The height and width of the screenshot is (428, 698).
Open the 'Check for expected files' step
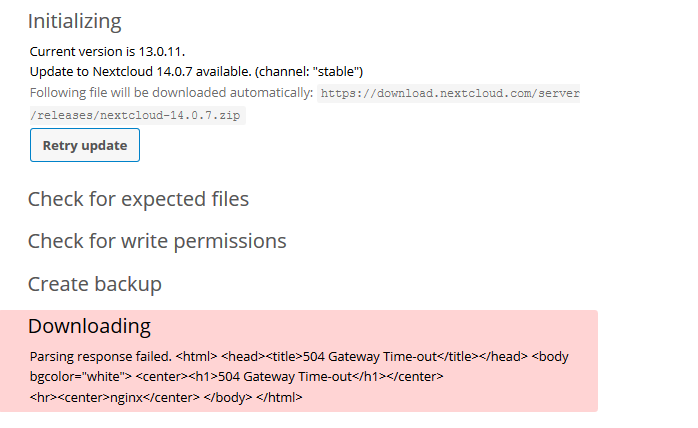pos(138,199)
